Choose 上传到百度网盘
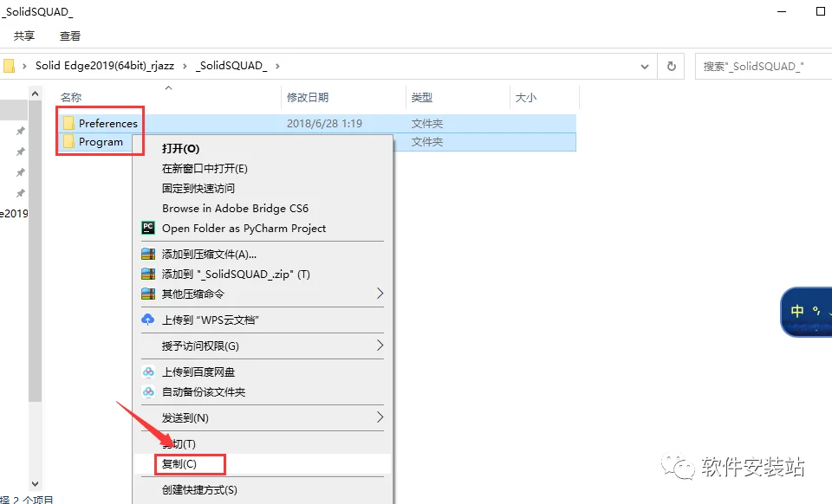This screenshot has width=832, height=504. (198, 372)
